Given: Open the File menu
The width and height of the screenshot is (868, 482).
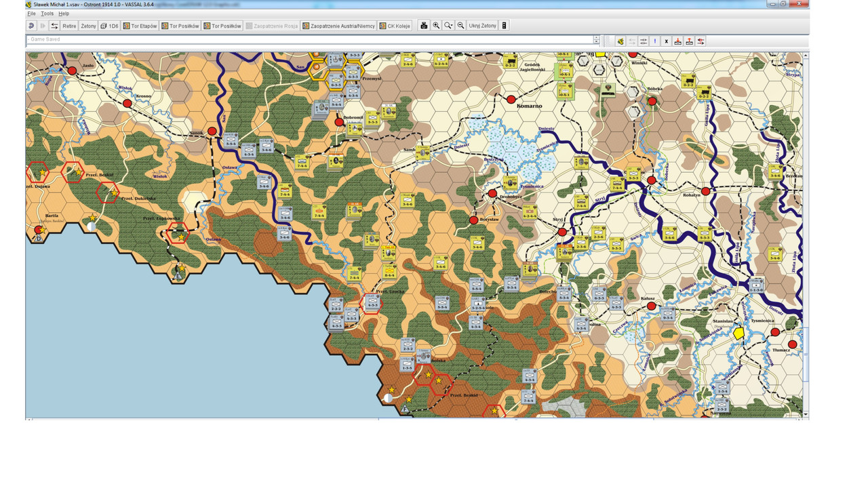Looking at the screenshot, I should (x=31, y=14).
